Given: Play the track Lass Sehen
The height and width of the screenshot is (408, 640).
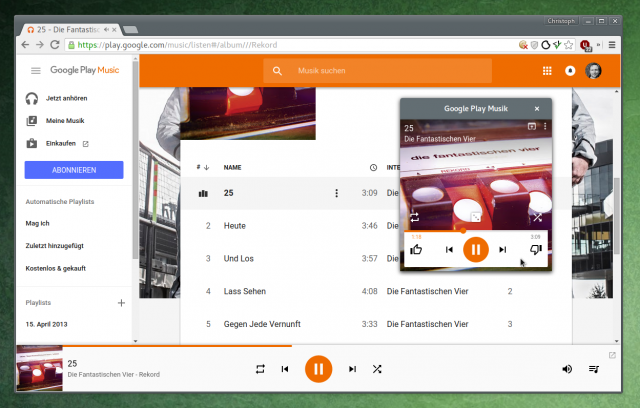Looking at the screenshot, I should pyautogui.click(x=244, y=291).
